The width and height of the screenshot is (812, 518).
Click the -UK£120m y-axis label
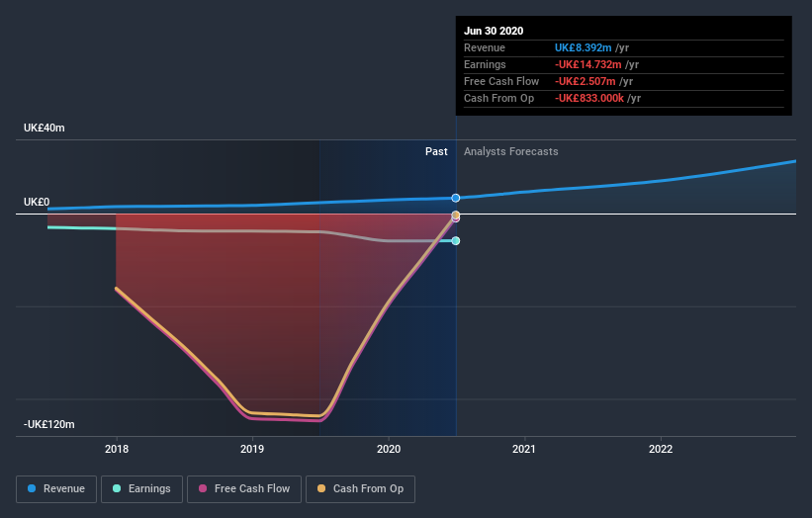pos(49,424)
